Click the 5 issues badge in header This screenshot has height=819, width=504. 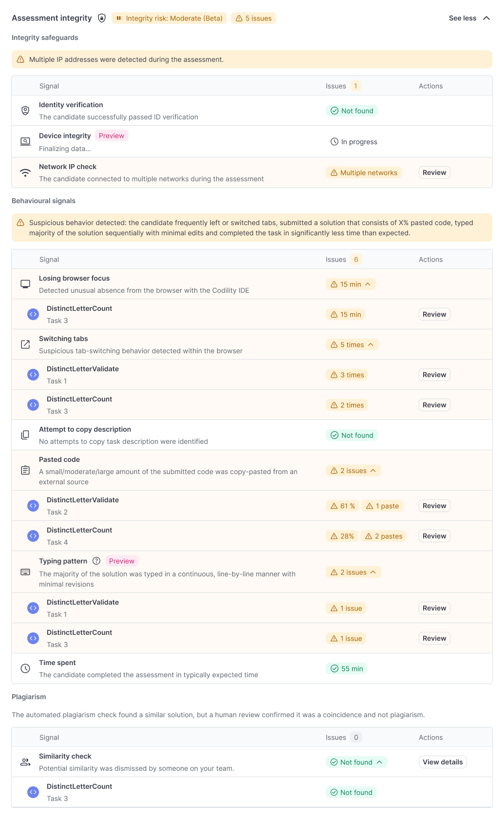tap(253, 18)
